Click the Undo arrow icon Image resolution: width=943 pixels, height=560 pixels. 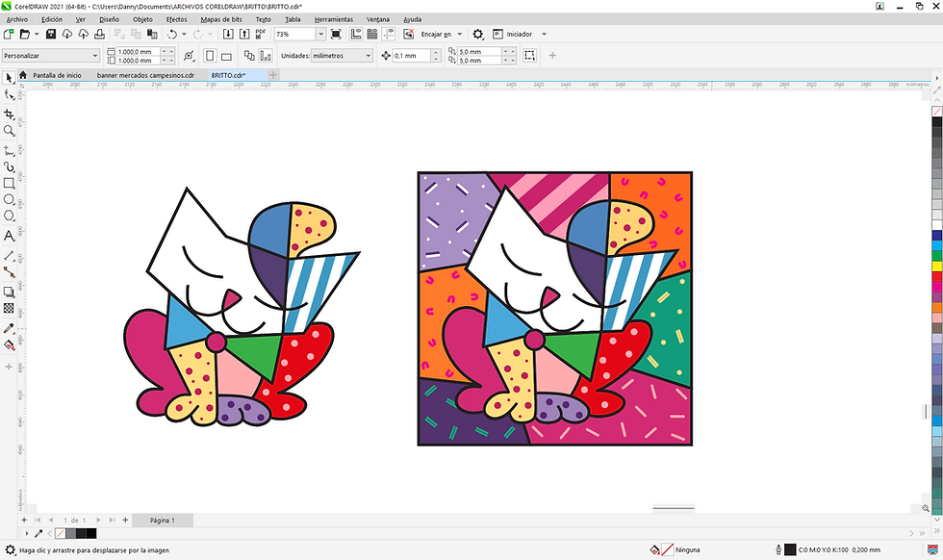point(172,35)
